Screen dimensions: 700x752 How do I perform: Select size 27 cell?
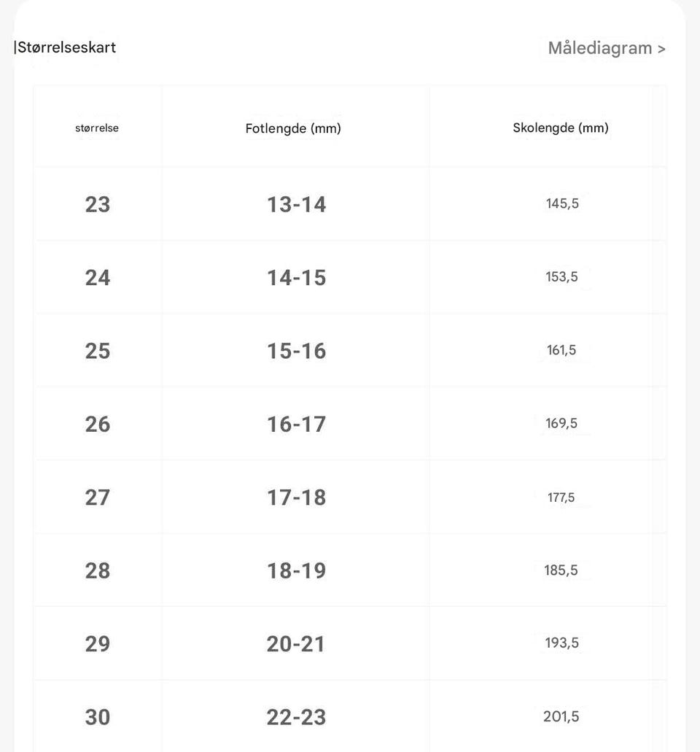pyautogui.click(x=97, y=497)
